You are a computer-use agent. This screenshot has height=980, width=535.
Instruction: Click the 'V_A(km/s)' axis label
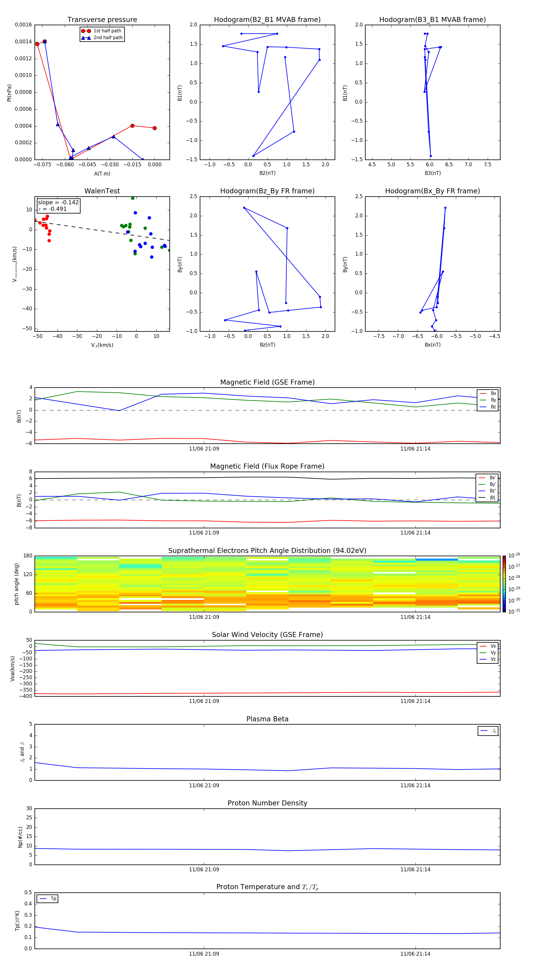click(x=102, y=345)
